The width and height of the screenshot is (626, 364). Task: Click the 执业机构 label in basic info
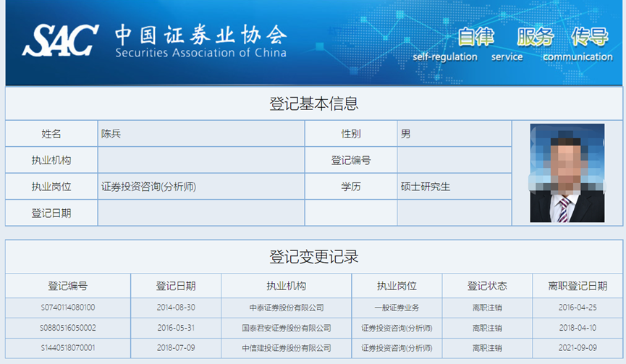point(51,160)
